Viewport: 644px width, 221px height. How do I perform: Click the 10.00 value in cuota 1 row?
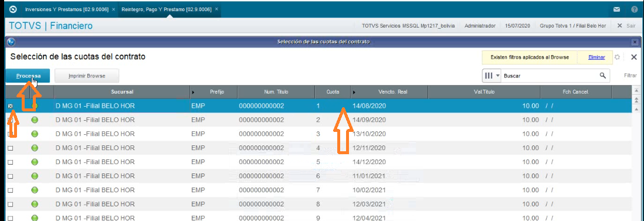click(530, 106)
